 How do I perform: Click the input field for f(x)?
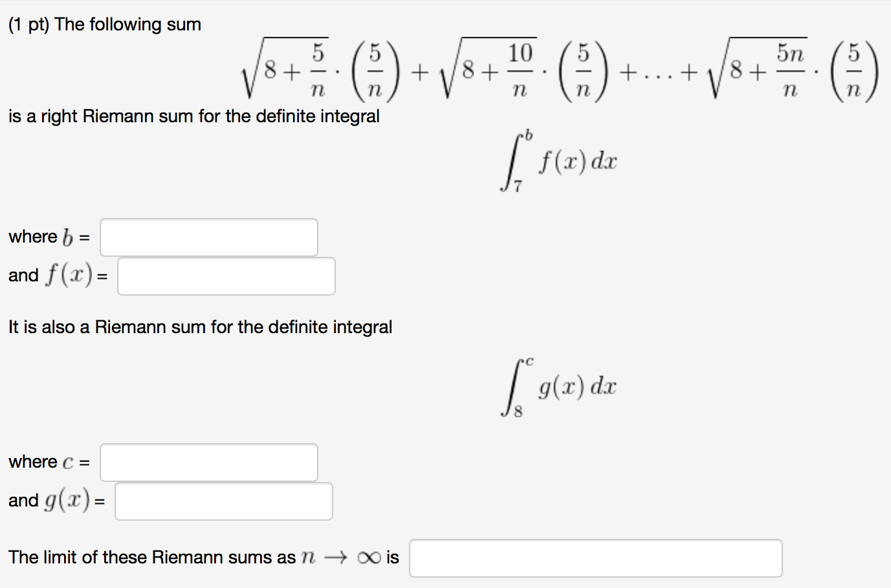pos(225,276)
